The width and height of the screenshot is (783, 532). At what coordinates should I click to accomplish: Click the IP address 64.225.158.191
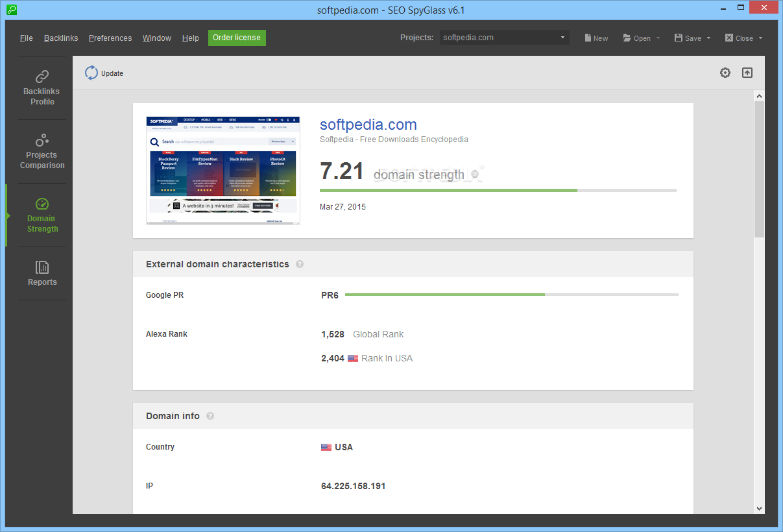coord(354,486)
